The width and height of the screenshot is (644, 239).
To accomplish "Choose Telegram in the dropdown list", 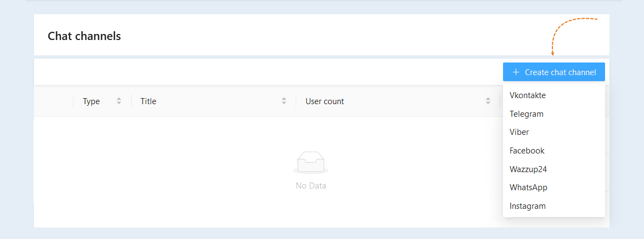I will 553,114.
